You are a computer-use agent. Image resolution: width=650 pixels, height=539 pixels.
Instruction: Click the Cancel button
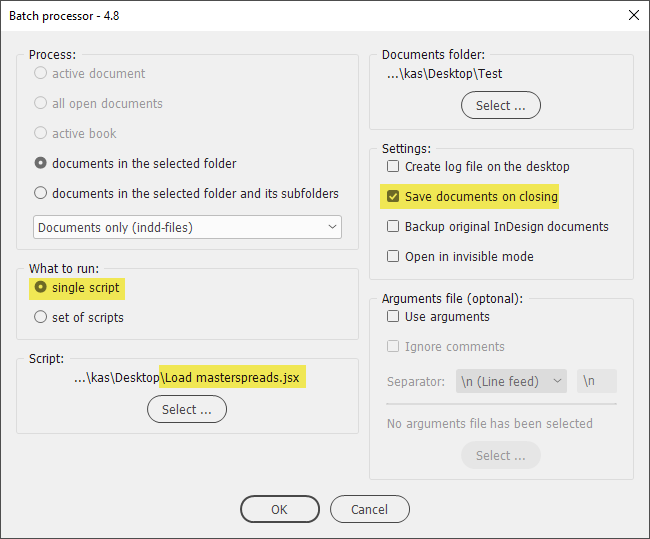click(370, 509)
